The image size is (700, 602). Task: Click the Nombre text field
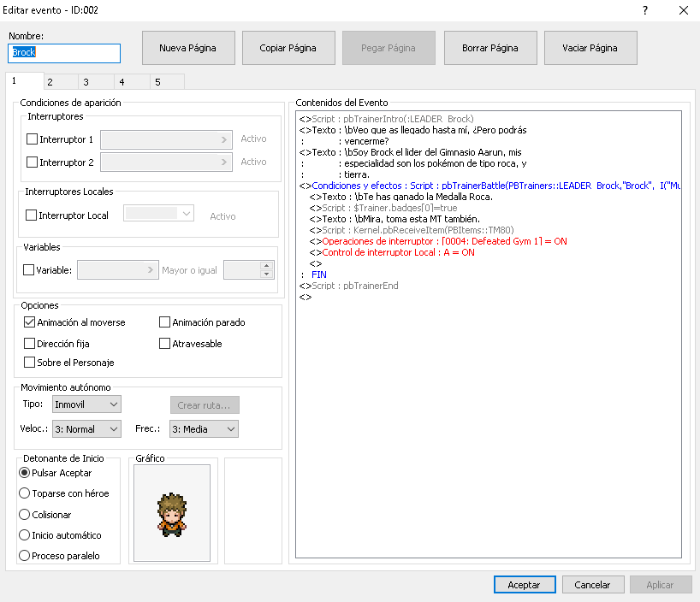pyautogui.click(x=64, y=52)
